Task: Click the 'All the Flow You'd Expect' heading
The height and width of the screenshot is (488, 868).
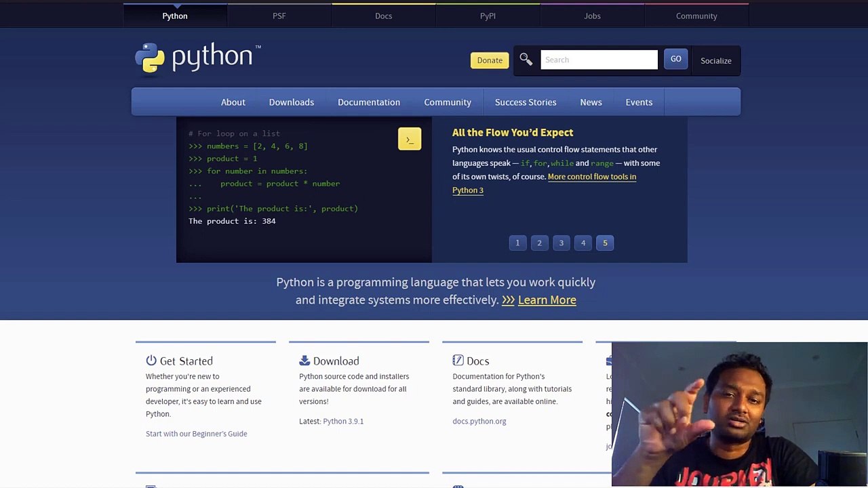Action: [x=513, y=133]
